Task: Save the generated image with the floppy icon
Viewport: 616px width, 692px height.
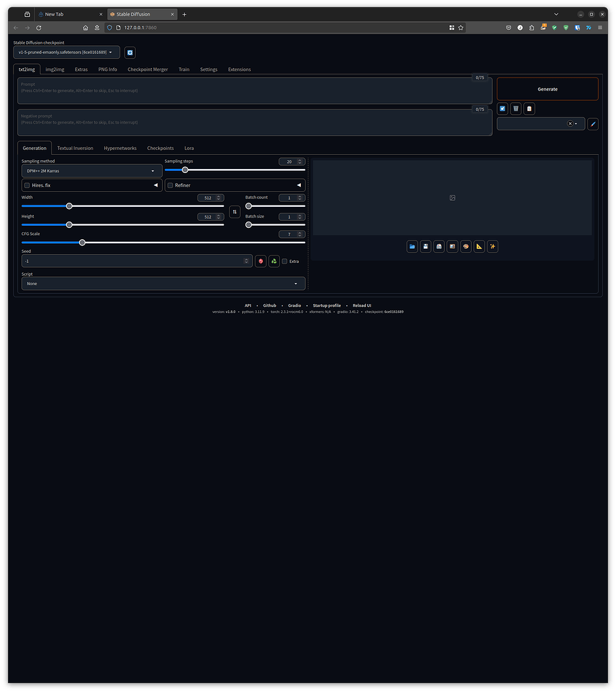Action: (x=425, y=246)
